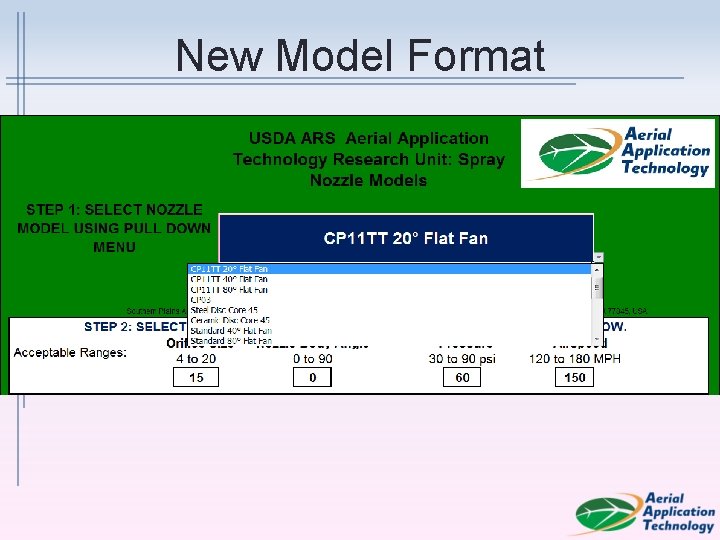720x540 pixels.
Task: Click the 'STEP 2: SELECT' heading text
Action: coord(135,326)
